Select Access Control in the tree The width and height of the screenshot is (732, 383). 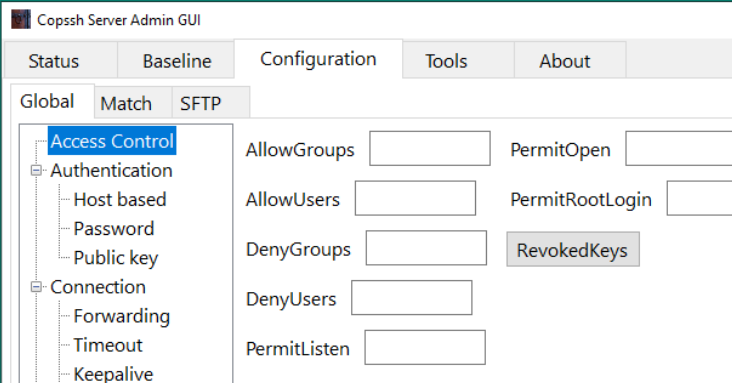[112, 141]
